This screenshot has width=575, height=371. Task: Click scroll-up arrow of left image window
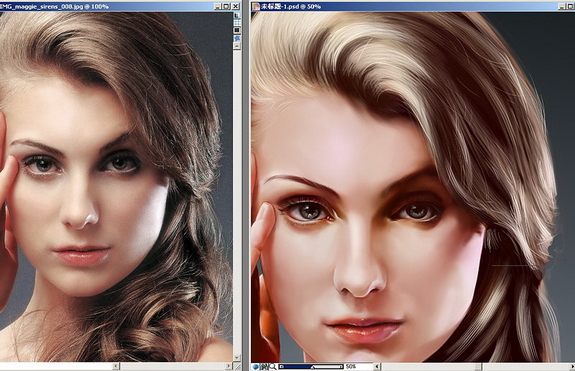coord(237,46)
